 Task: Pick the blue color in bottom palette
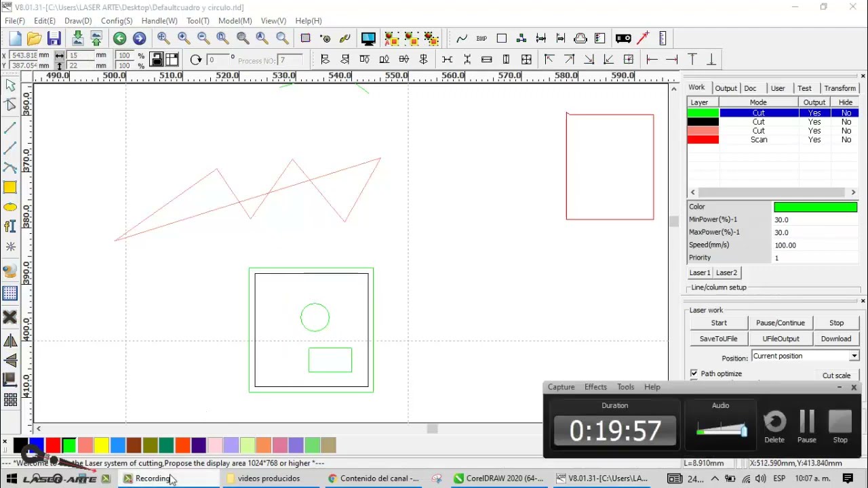36,445
